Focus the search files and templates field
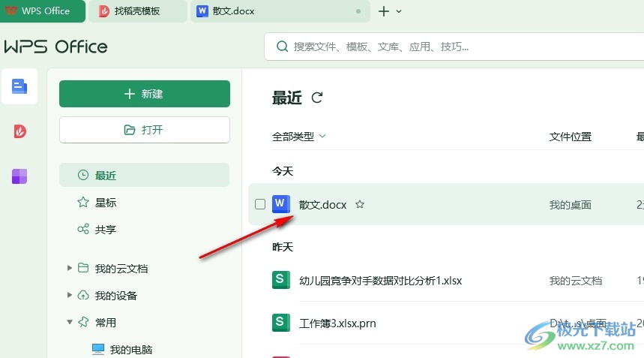 (x=454, y=47)
